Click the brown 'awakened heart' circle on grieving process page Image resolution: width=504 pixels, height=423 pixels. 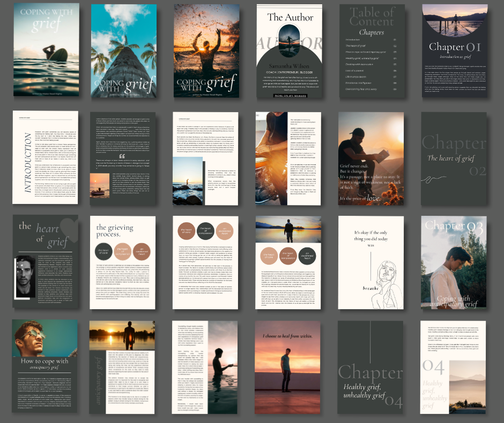143,250
